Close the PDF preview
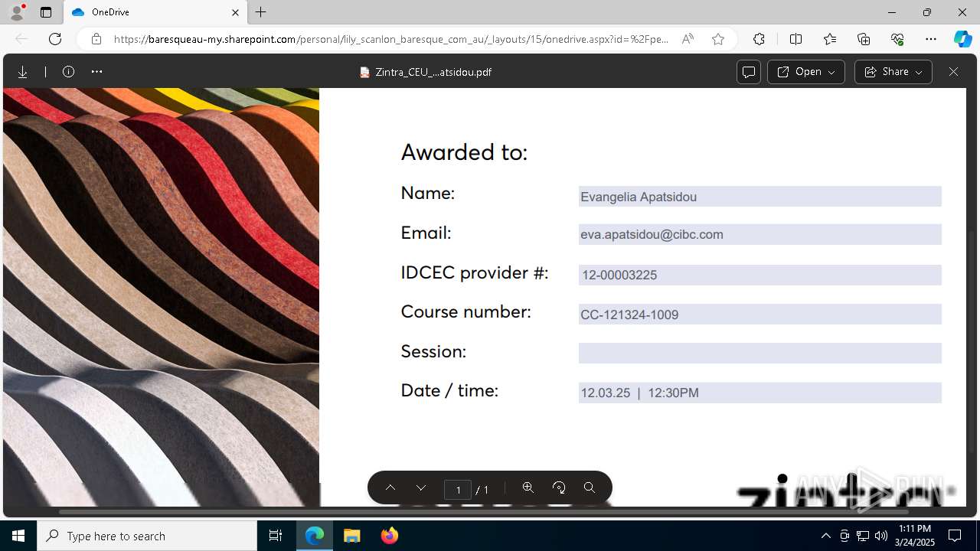 point(953,72)
